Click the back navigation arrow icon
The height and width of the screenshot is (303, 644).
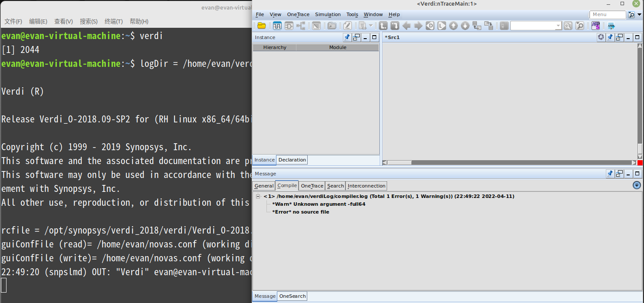[406, 26]
